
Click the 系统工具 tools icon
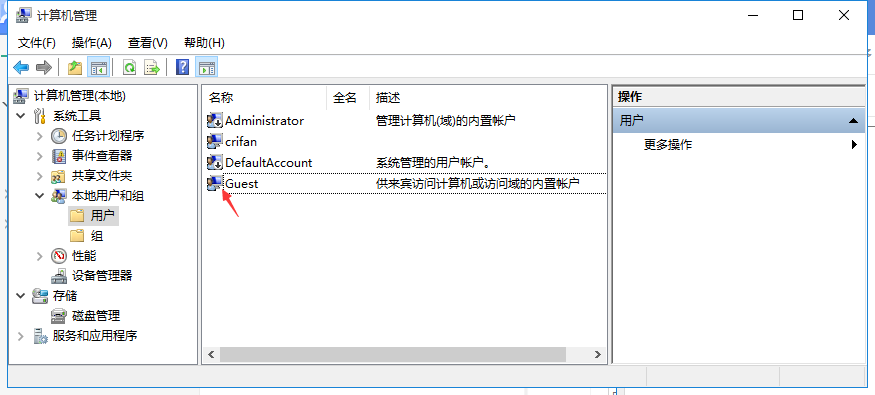coord(40,116)
